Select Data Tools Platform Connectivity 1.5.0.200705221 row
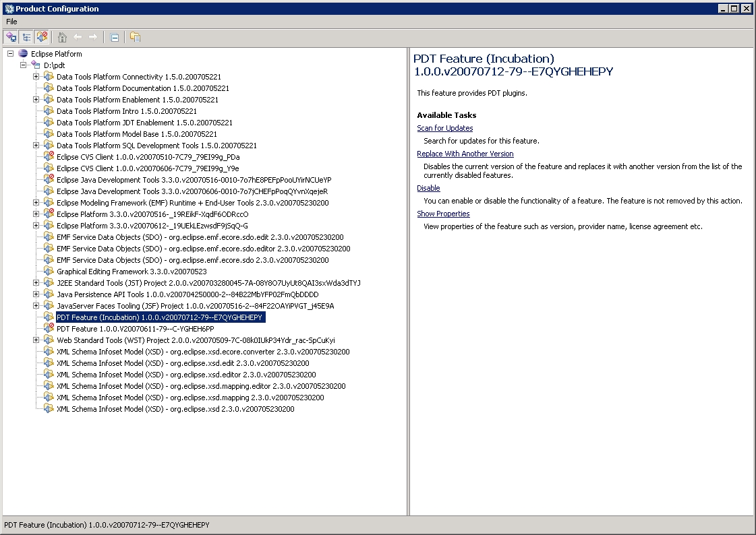Viewport: 756px width, 535px height. click(x=139, y=77)
